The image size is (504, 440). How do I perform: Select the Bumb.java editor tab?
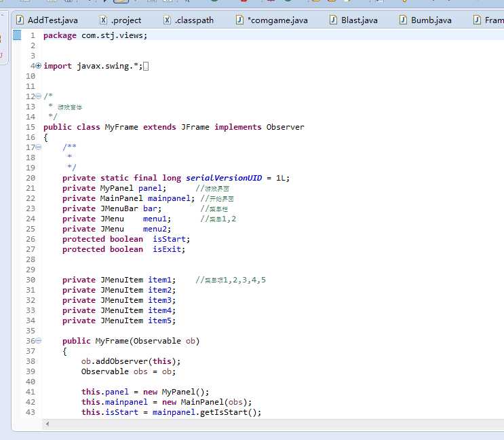(x=425, y=20)
